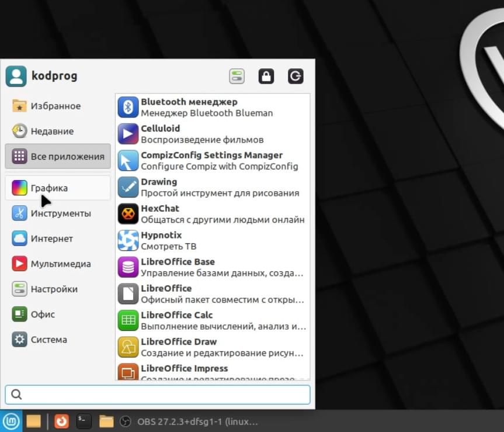Open the Избранное category
504x432 pixels.
pos(58,106)
